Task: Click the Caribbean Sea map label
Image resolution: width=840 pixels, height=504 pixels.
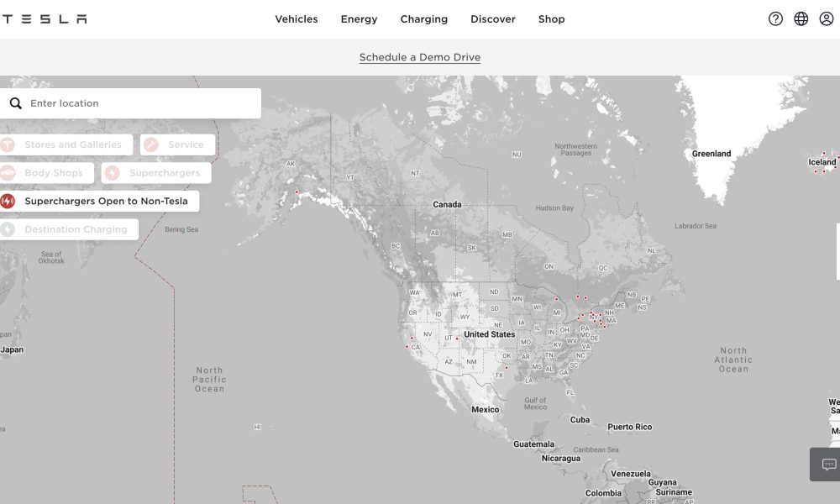Action: 596,450
